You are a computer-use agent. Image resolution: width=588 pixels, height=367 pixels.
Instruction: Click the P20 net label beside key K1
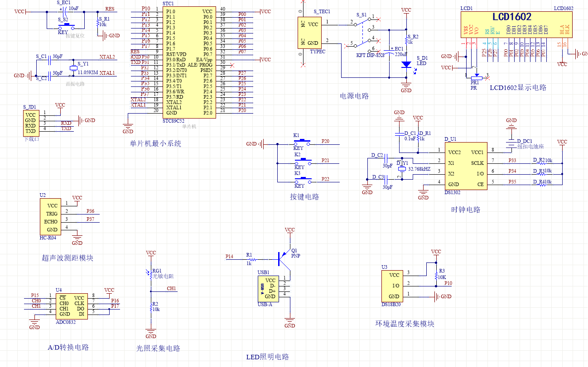pyautogui.click(x=325, y=142)
